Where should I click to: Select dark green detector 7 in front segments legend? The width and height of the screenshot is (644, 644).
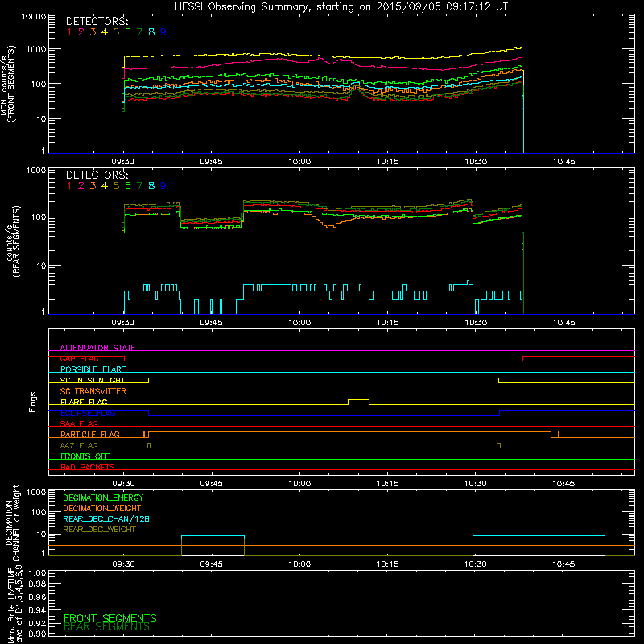point(139,32)
